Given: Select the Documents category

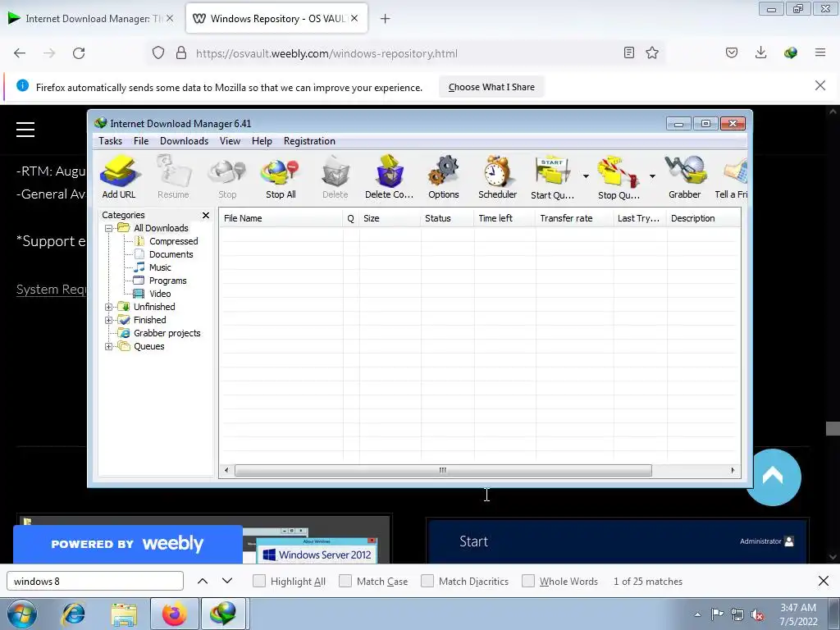Looking at the screenshot, I should coord(171,254).
